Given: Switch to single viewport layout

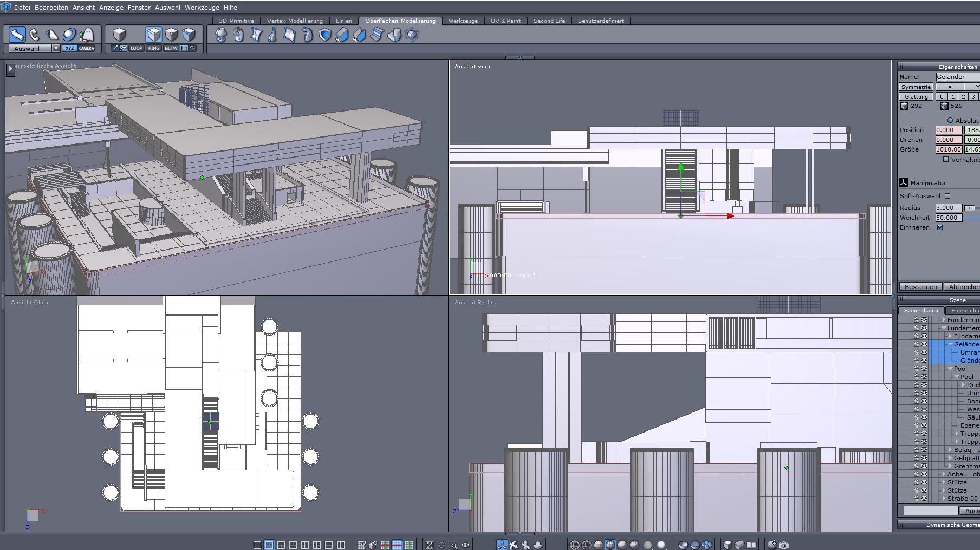Looking at the screenshot, I should click(x=257, y=545).
